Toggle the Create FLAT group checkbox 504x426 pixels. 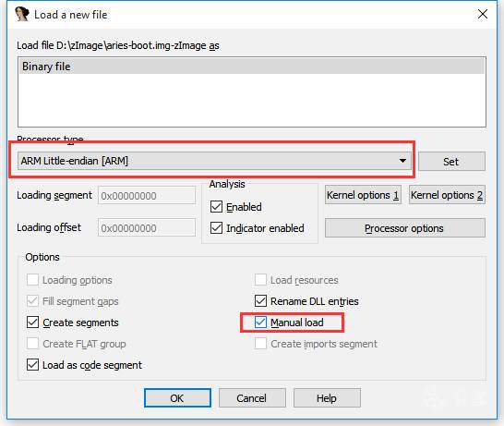coord(33,344)
